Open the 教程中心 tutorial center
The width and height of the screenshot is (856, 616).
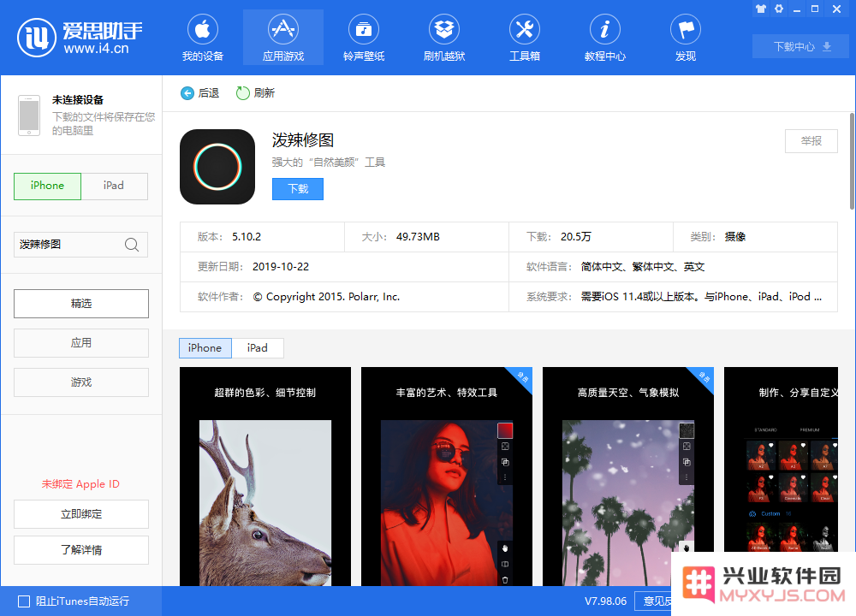click(604, 38)
